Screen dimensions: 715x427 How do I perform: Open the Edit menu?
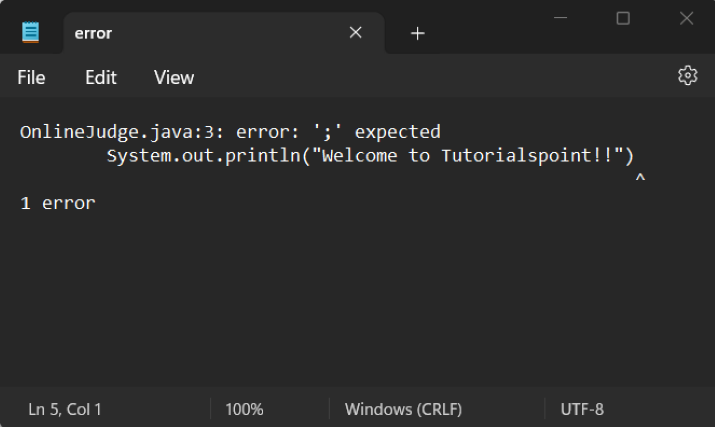pyautogui.click(x=100, y=77)
